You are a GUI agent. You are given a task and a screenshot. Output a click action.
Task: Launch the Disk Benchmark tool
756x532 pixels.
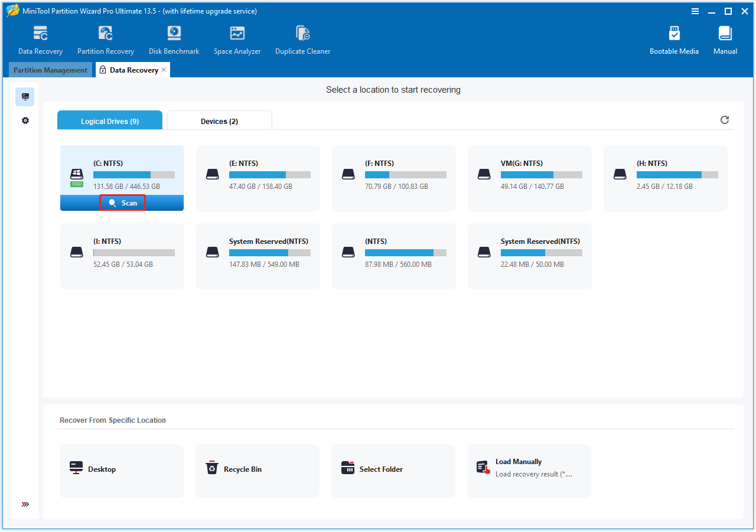(x=173, y=38)
